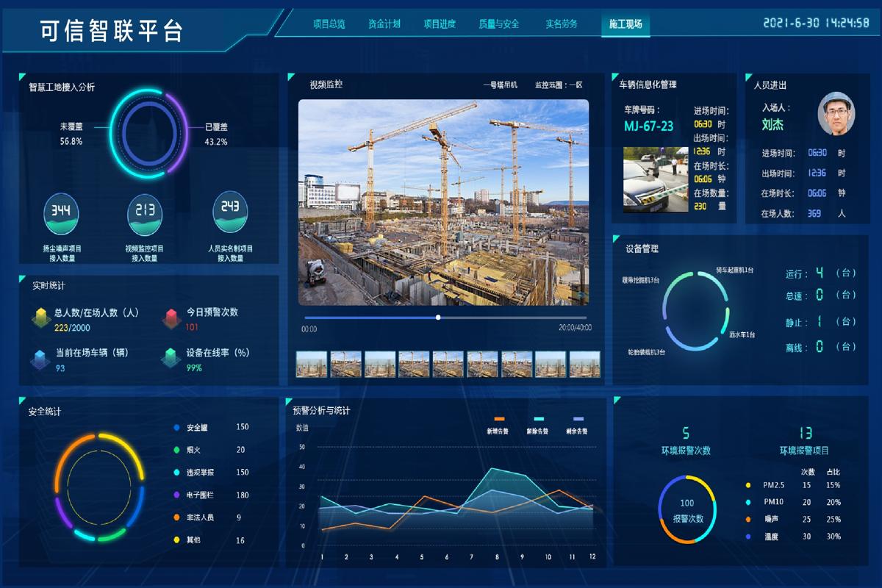The width and height of the screenshot is (882, 588).
Task: Click the worker avatar photo of 刘杰
Action: 836,114
